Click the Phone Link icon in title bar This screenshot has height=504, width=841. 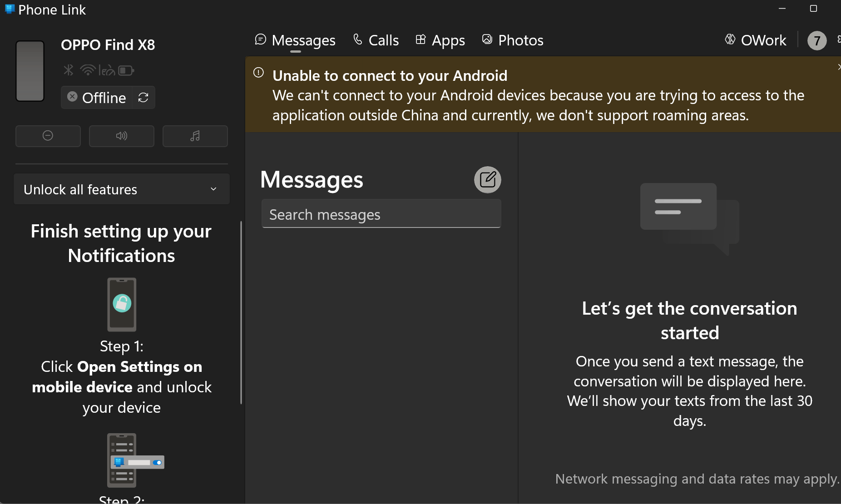click(x=9, y=9)
